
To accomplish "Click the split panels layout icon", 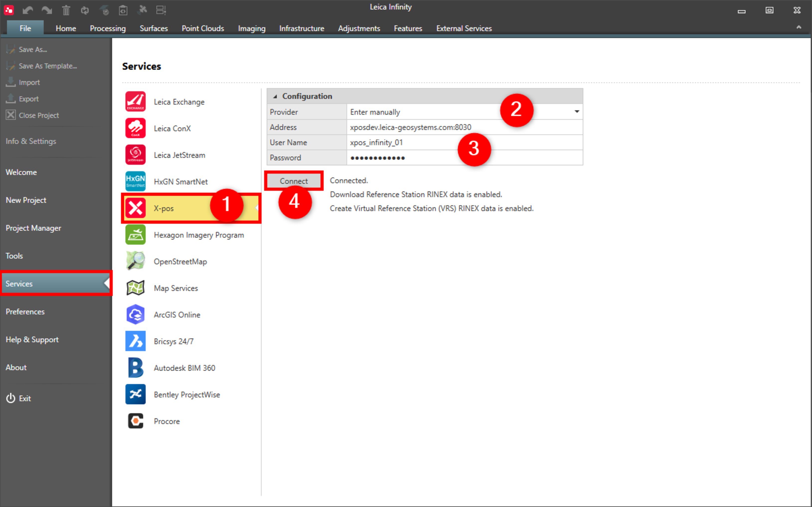I will point(161,10).
